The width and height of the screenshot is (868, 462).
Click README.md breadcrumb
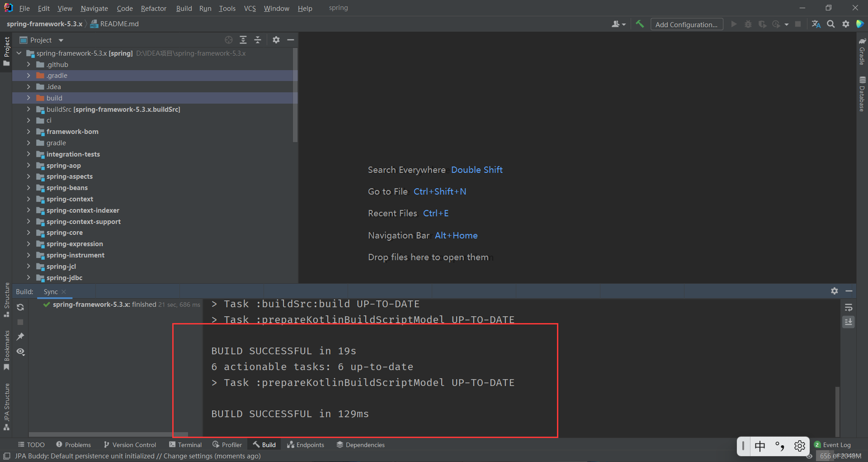pos(114,24)
